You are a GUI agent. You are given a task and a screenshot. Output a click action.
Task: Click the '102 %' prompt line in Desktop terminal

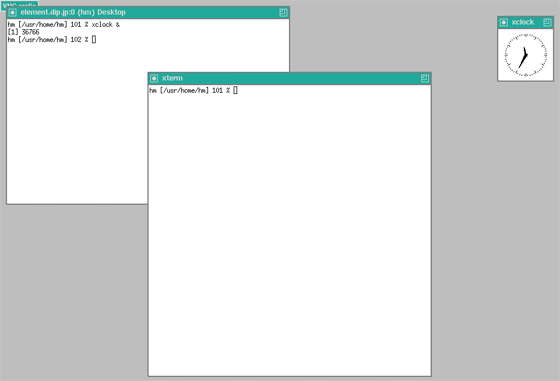click(52, 40)
